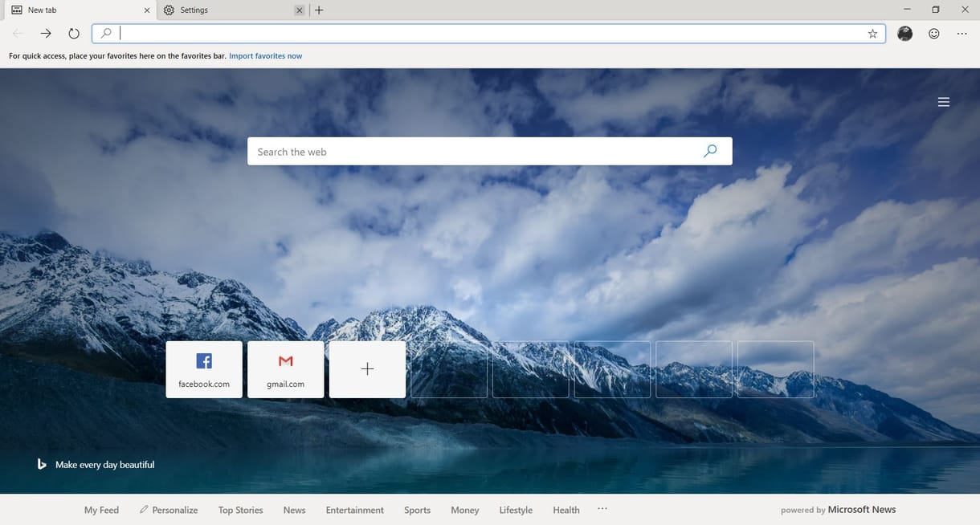Open the My Feed section
980x525 pixels.
click(101, 510)
